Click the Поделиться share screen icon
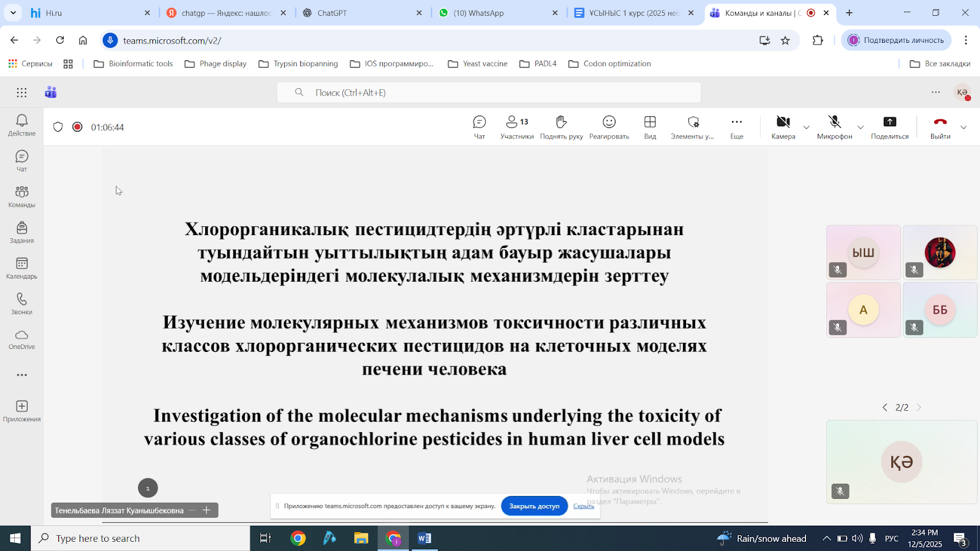The width and height of the screenshot is (980, 551). 889,127
